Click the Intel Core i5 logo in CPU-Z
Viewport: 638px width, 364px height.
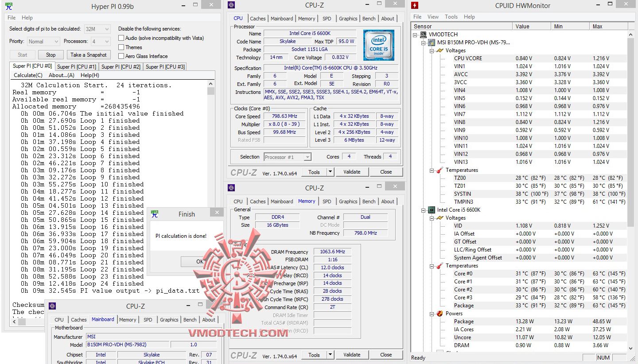[378, 45]
